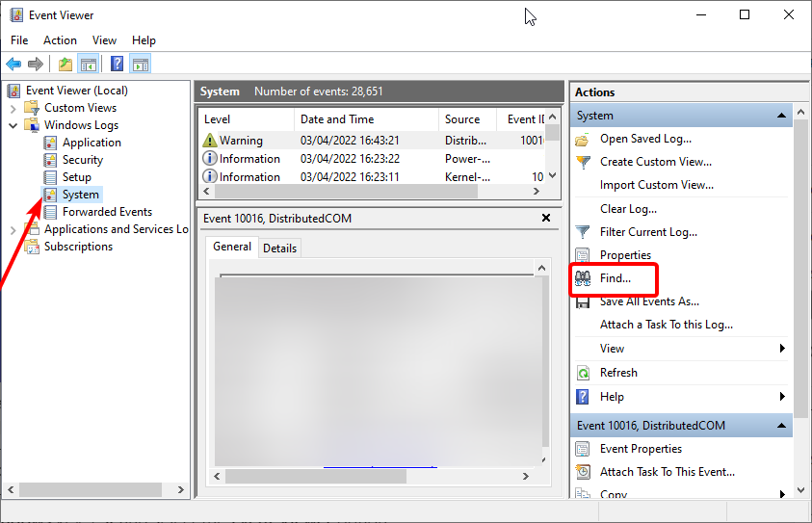This screenshot has height=523, width=812.
Task: Expand the Custom Views tree node
Action: 13,108
